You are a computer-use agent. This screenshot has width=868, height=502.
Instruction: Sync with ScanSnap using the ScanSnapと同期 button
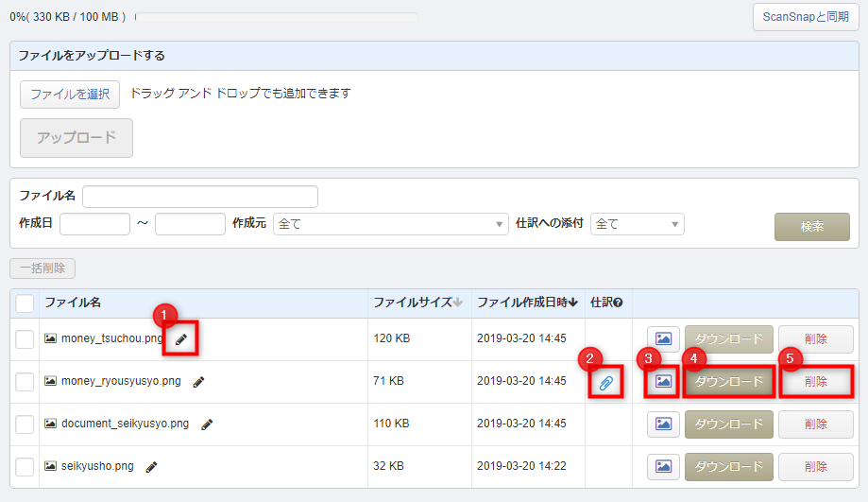coord(806,17)
